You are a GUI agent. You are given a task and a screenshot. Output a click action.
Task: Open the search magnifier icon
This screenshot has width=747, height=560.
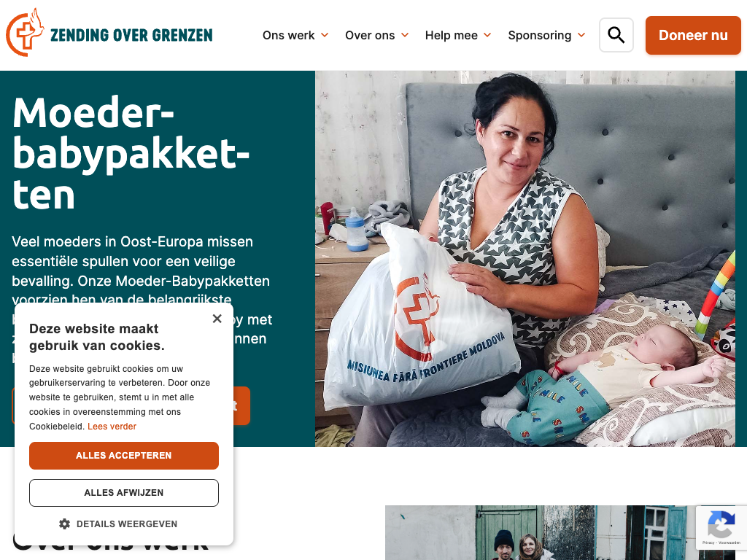point(616,35)
